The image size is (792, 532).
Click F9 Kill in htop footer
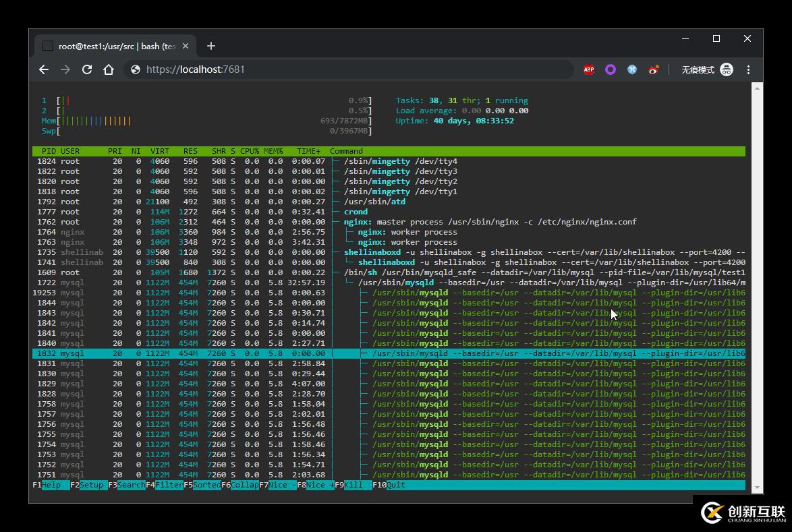click(x=357, y=485)
